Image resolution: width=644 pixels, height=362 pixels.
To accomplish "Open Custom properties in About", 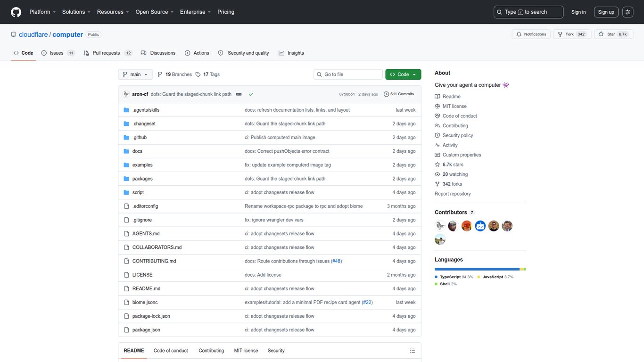I will click(x=458, y=155).
